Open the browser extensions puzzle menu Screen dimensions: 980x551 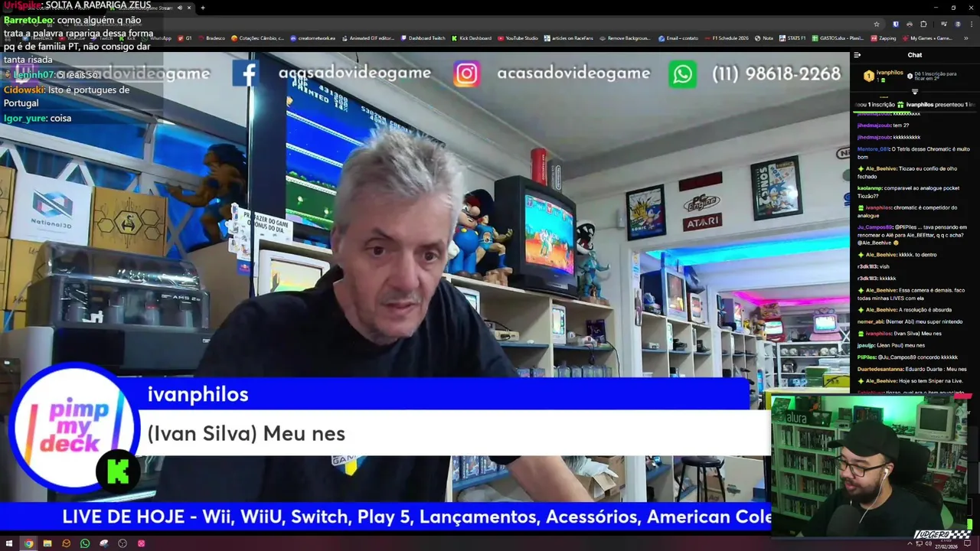pos(923,24)
